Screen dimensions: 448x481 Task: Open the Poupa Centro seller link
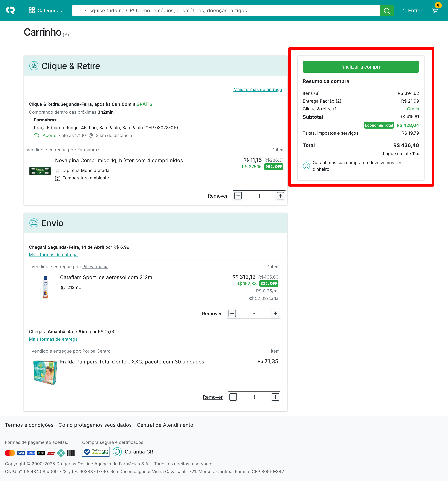pyautogui.click(x=96, y=351)
